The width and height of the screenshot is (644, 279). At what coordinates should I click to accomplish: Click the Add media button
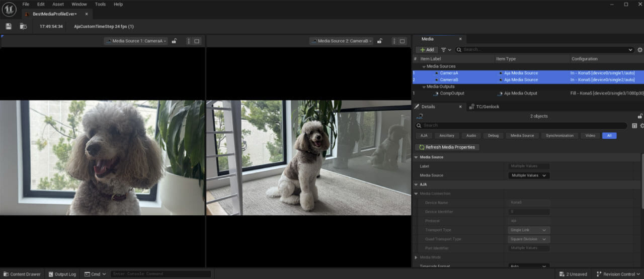(427, 50)
